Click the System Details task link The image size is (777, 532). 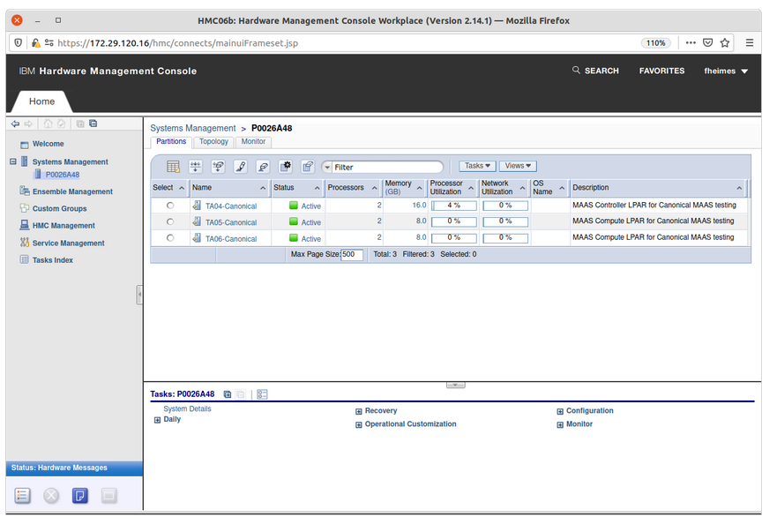tap(187, 409)
